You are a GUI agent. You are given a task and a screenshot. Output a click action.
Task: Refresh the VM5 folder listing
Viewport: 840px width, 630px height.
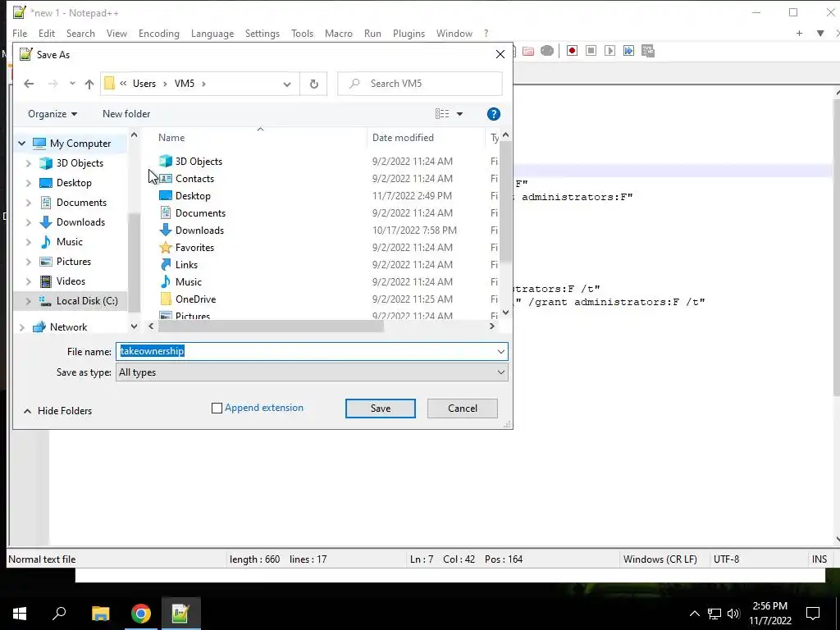(314, 84)
